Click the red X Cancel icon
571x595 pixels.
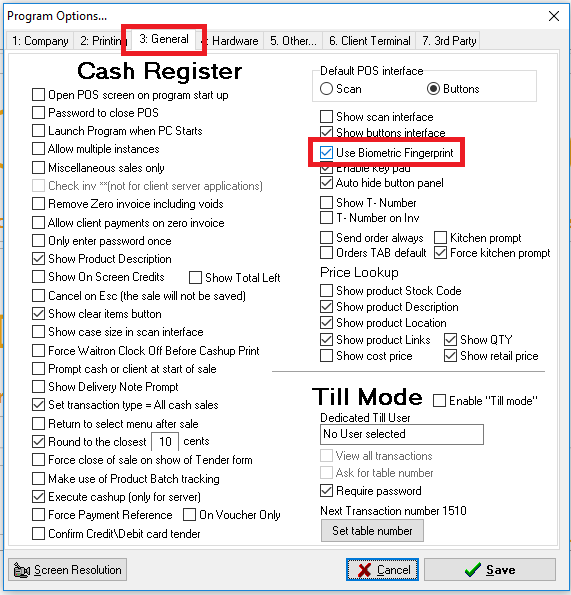coord(364,570)
